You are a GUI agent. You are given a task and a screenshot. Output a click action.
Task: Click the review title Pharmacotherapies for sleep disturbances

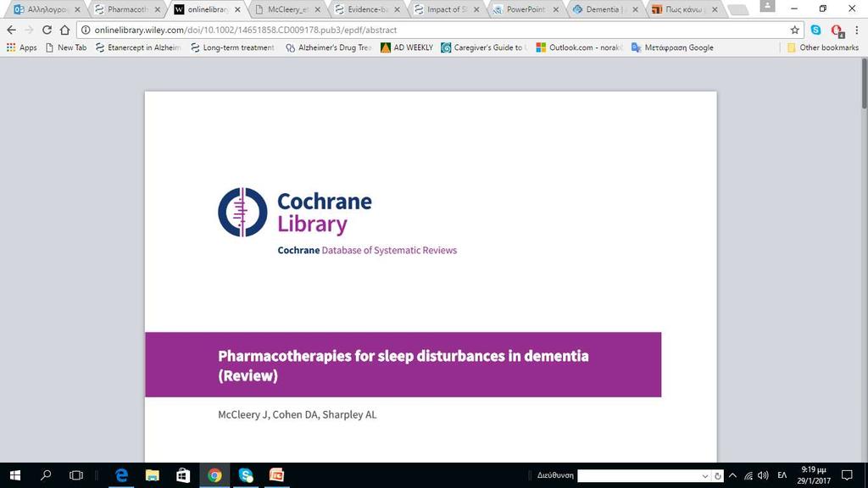pyautogui.click(x=403, y=365)
